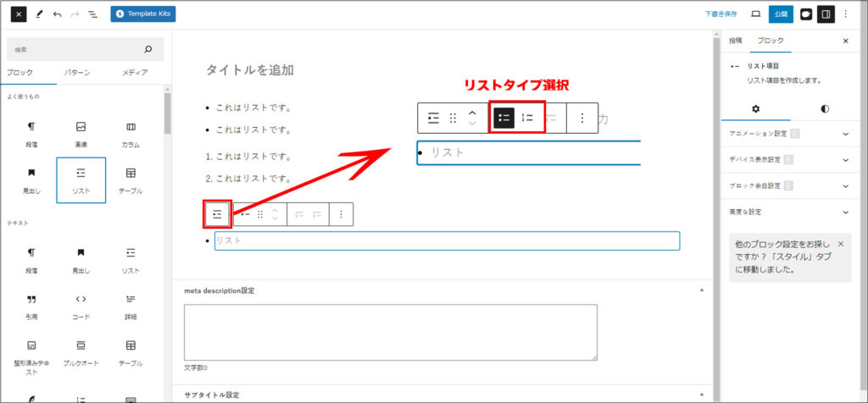868x403 pixels.
Task: Insert the リスト block from common blocks
Action: pos(81,179)
